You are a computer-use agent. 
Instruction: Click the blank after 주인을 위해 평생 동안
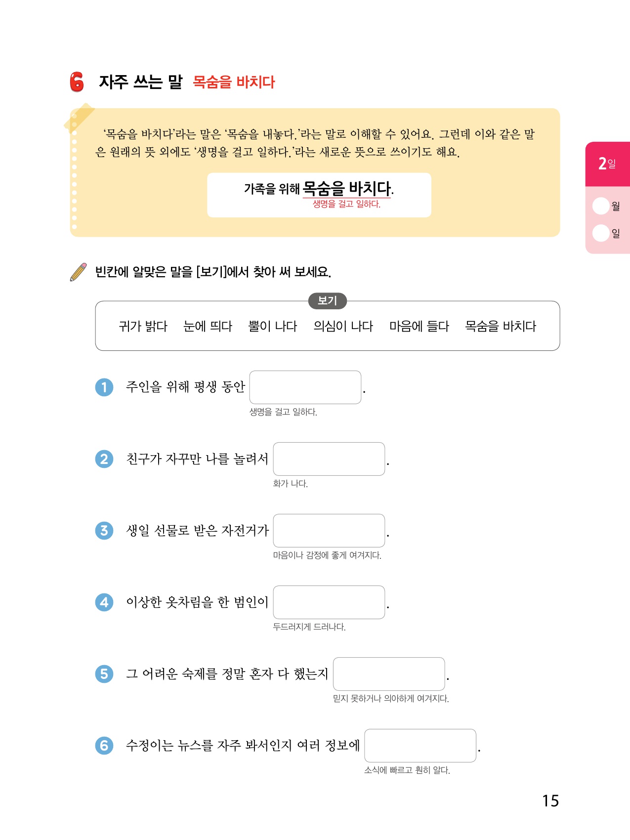pyautogui.click(x=305, y=387)
